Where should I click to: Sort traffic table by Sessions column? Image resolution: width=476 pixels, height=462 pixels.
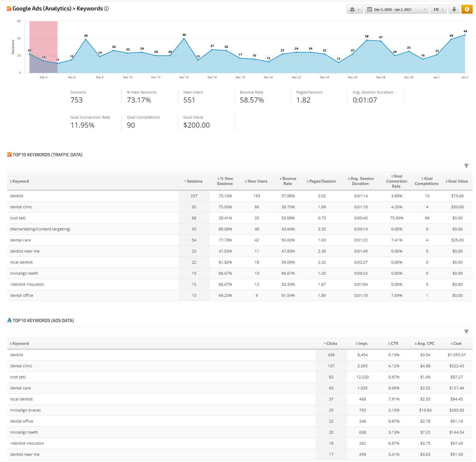click(x=194, y=181)
